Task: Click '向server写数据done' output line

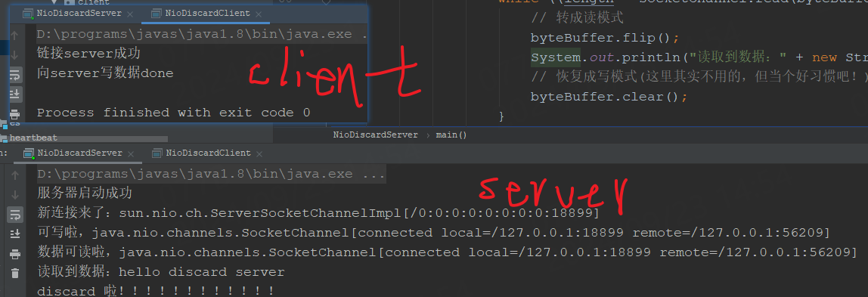Action: (x=105, y=73)
